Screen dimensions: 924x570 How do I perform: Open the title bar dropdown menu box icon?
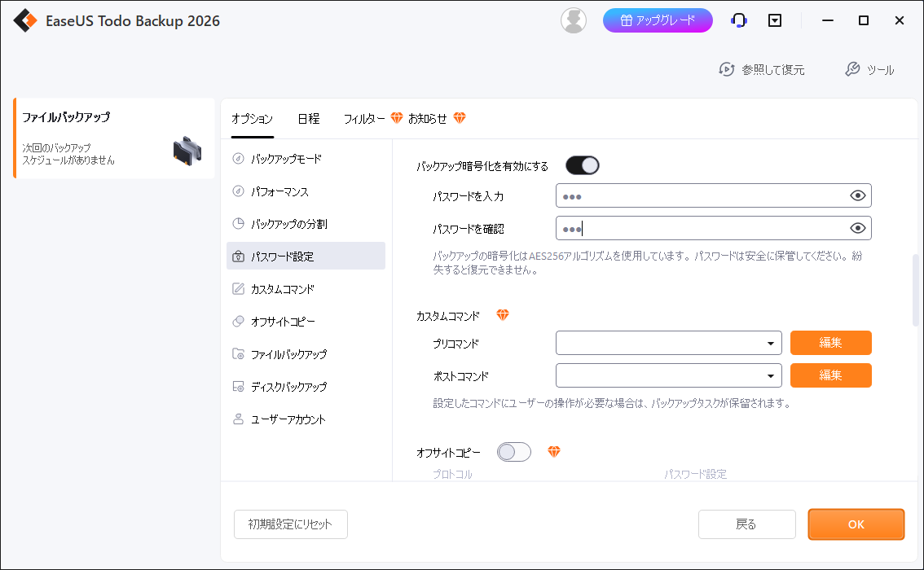point(775,20)
